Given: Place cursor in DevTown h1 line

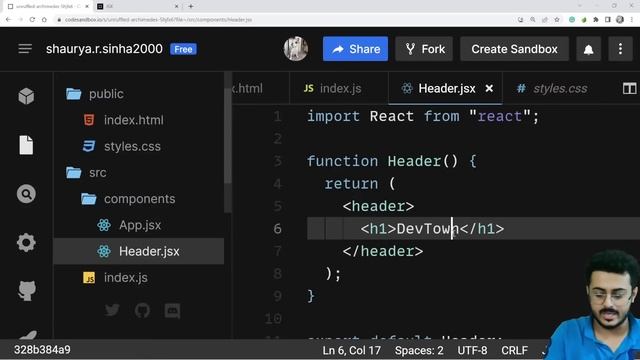Looking at the screenshot, I should coord(432,229).
